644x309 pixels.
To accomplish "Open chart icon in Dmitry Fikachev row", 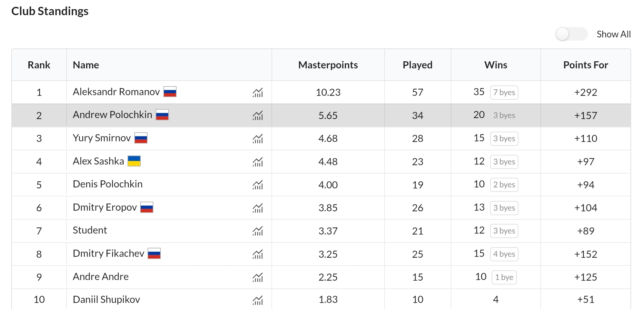I will pos(258,254).
